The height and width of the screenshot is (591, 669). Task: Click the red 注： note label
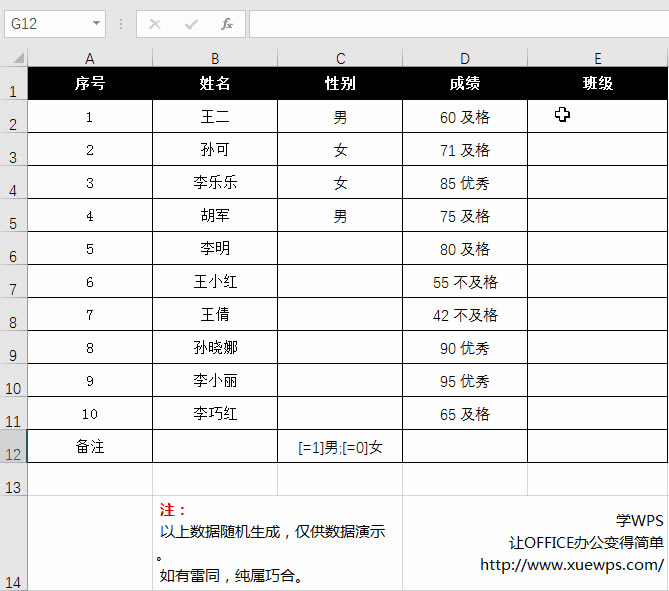(x=172, y=509)
